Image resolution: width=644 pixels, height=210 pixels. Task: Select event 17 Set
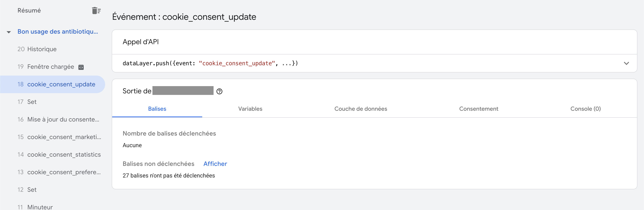pyautogui.click(x=32, y=102)
